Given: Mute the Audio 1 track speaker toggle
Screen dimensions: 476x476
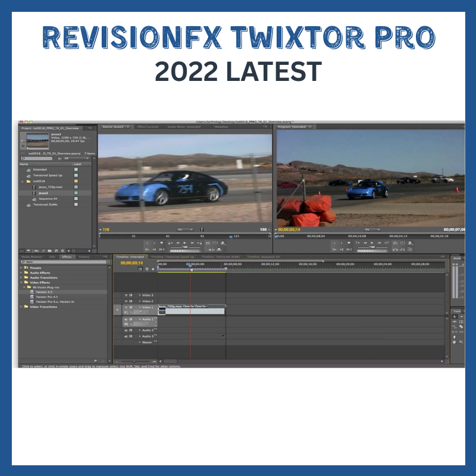Looking at the screenshot, I should tap(126, 319).
